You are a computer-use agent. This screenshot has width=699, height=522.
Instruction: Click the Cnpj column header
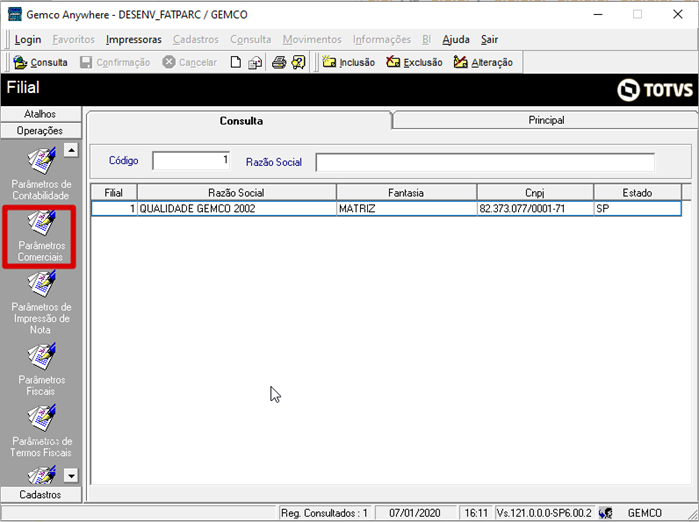tap(535, 193)
